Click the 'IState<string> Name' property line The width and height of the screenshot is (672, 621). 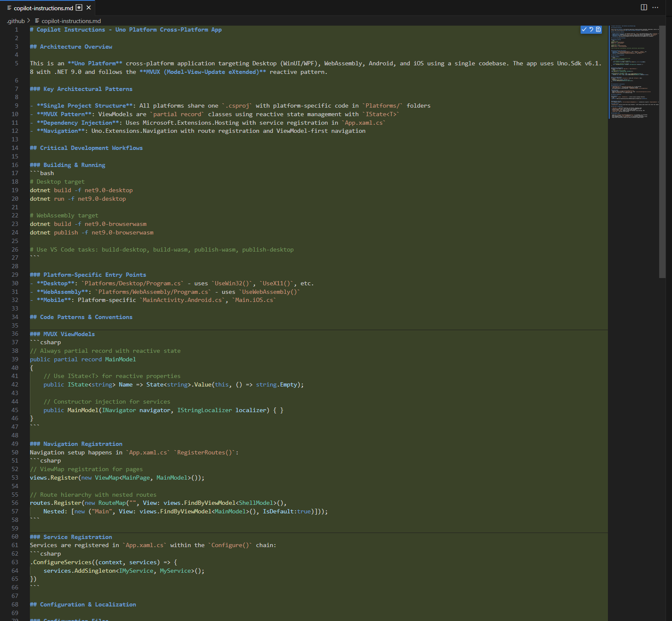coord(173,384)
